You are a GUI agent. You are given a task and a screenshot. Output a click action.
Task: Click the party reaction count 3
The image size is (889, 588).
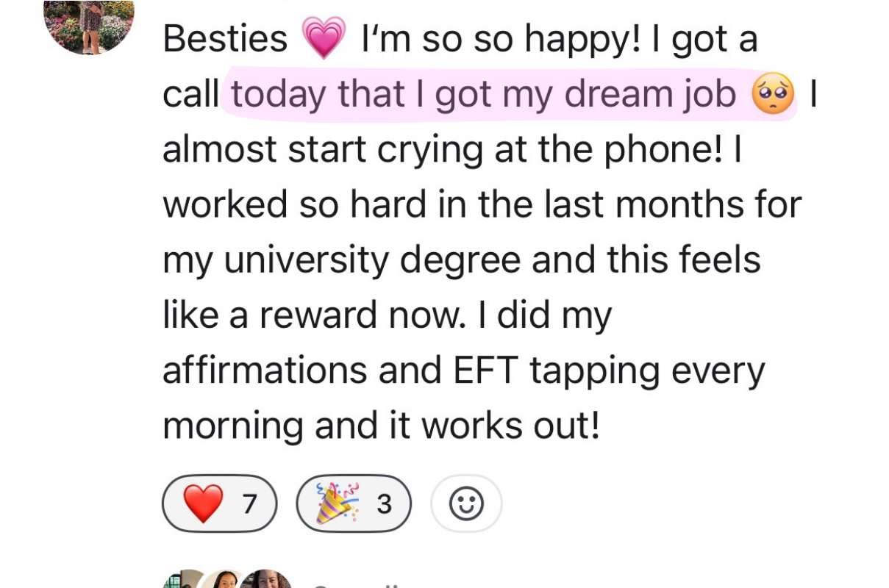coord(384,504)
